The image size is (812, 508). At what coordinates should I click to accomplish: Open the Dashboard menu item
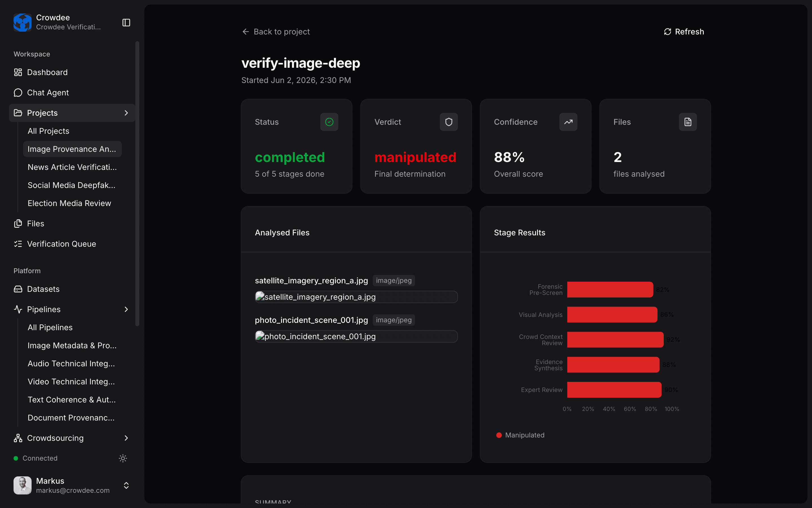tap(72, 72)
